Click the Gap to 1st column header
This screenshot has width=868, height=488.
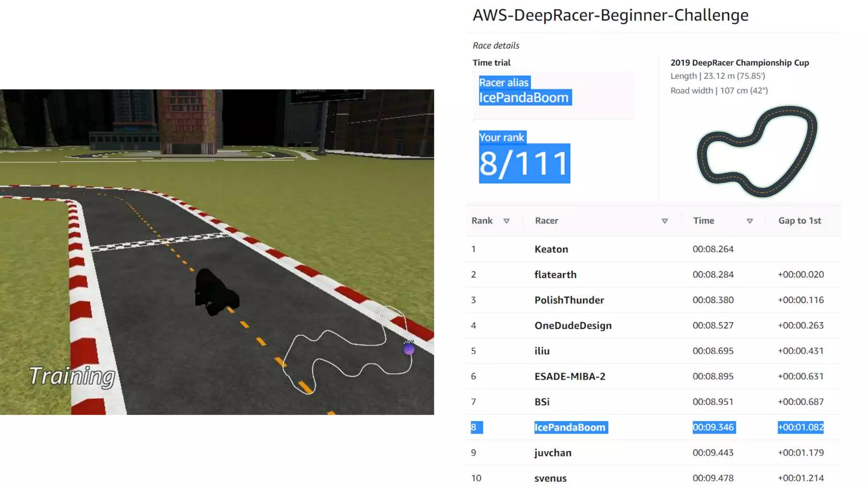[799, 221]
